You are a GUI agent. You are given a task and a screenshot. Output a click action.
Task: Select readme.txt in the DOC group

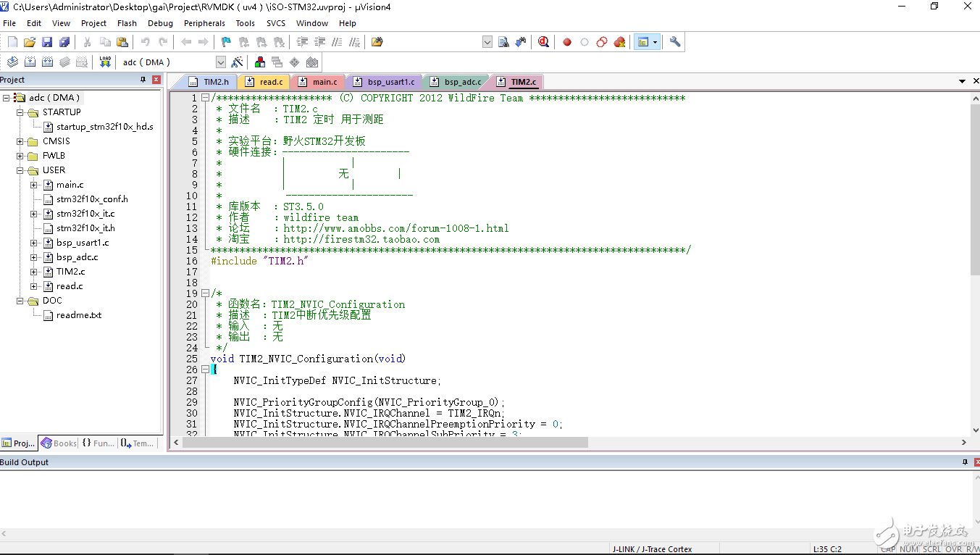(78, 315)
